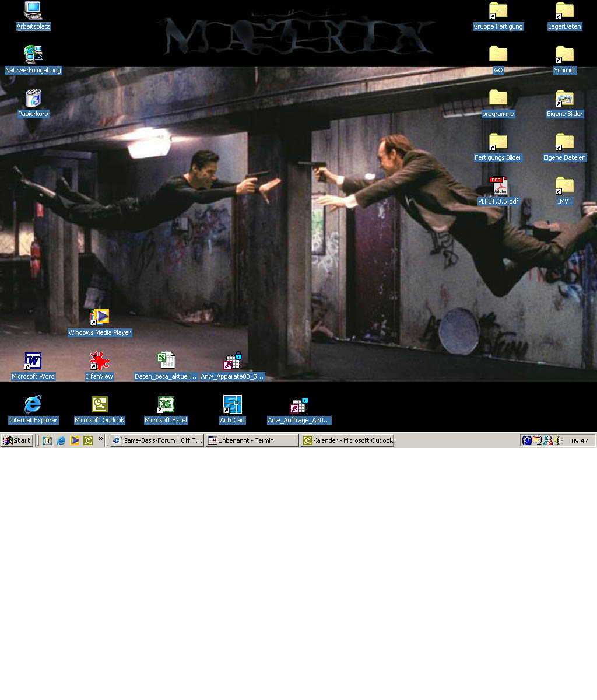
Task: Click the first Quick Launch icon beside Start
Action: [x=48, y=440]
